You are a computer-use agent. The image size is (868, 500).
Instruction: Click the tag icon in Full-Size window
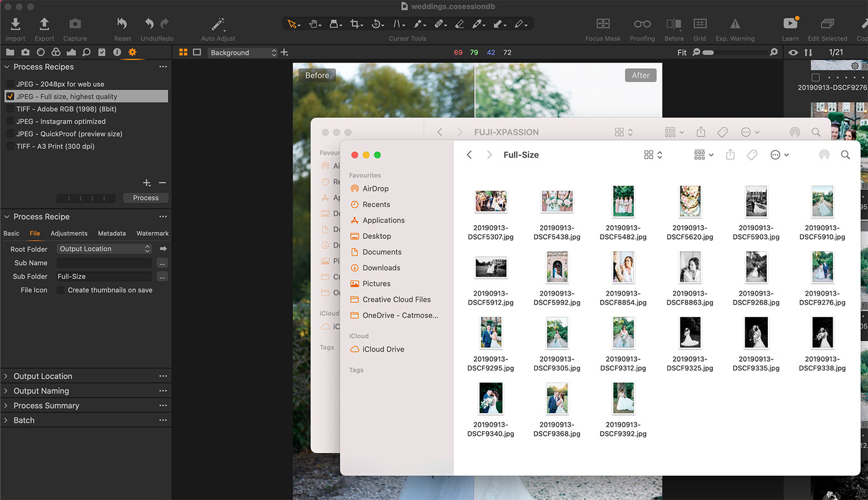point(752,155)
